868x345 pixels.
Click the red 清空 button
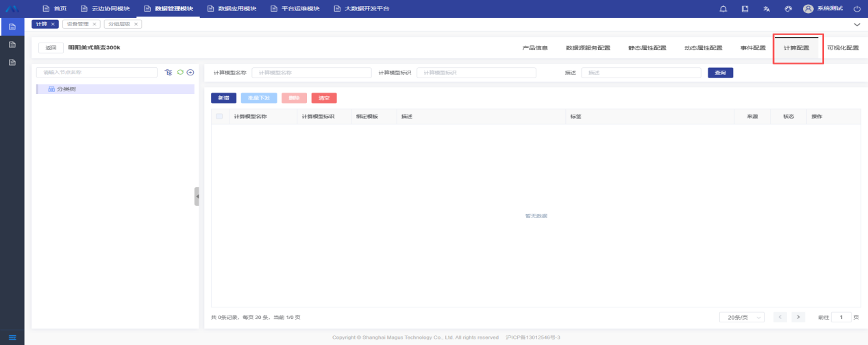click(x=323, y=98)
